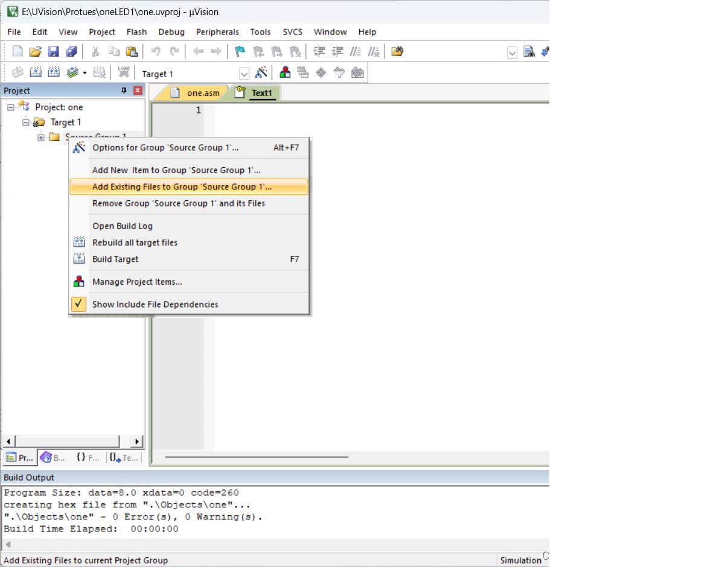Click the colored blocks Manage Project Items toolbar icon

pos(286,73)
